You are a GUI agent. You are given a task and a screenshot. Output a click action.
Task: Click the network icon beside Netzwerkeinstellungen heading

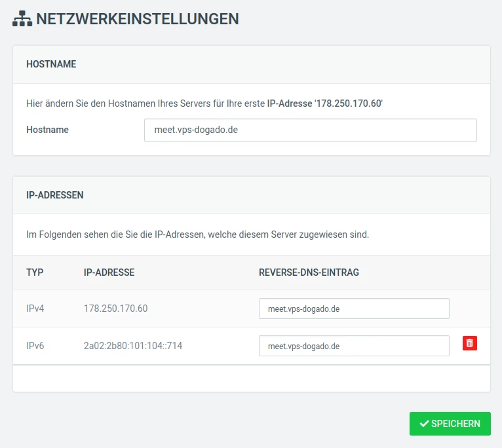[22, 20]
